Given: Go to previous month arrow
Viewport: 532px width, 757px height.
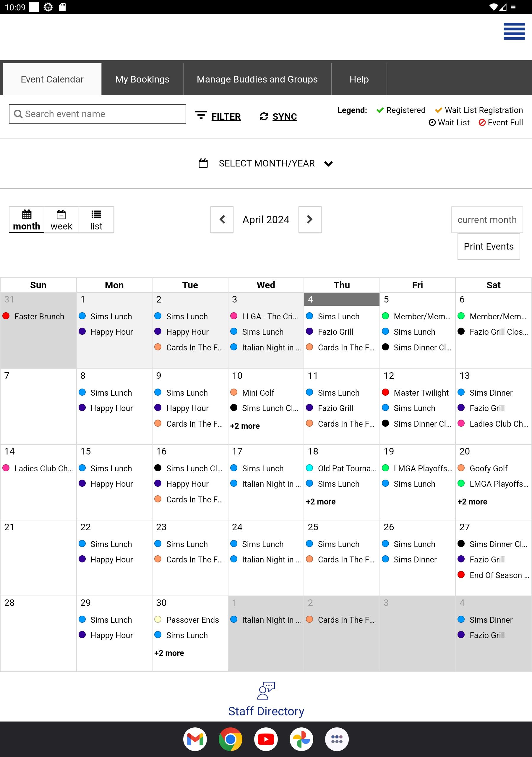Looking at the screenshot, I should click(222, 220).
